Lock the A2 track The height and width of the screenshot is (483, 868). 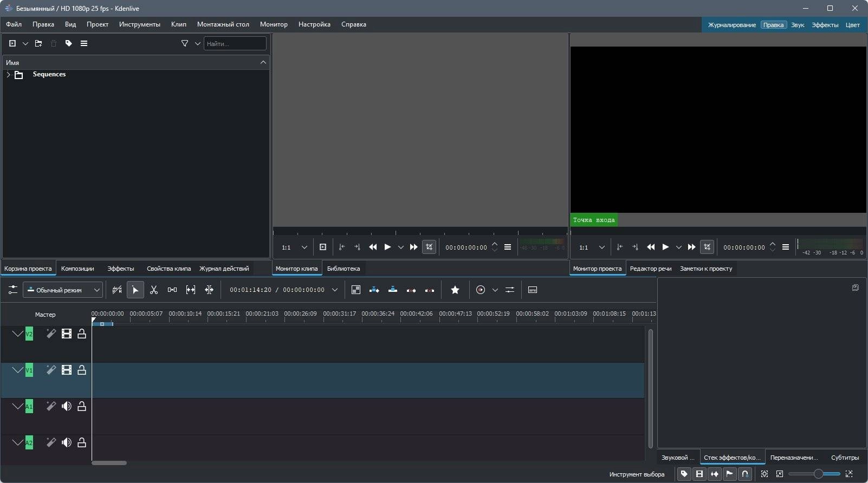pos(82,442)
